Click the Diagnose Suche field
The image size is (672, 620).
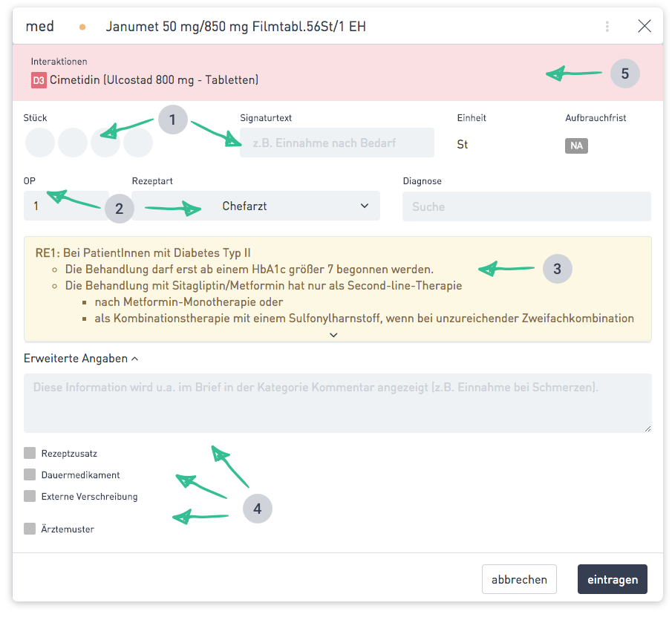526,206
